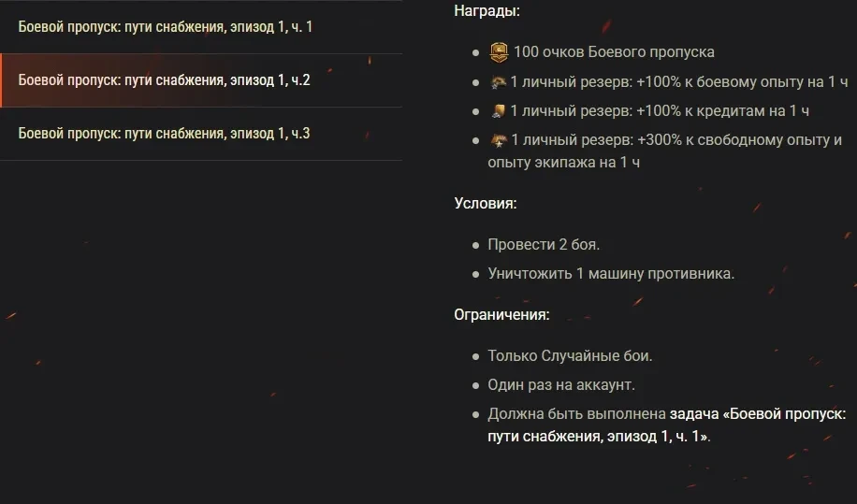
Task: Click the «Награды:» heading
Action: 487,11
